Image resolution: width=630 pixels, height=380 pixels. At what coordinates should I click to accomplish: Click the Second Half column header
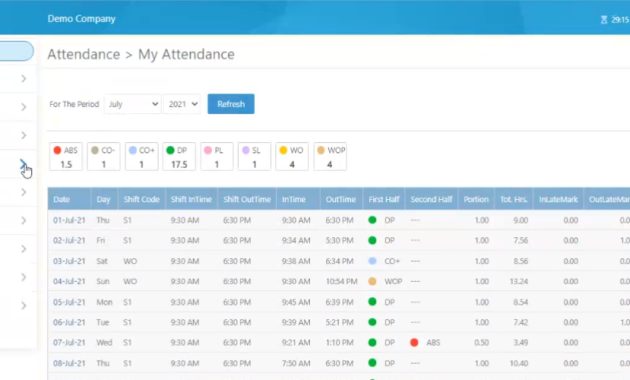(x=432, y=199)
